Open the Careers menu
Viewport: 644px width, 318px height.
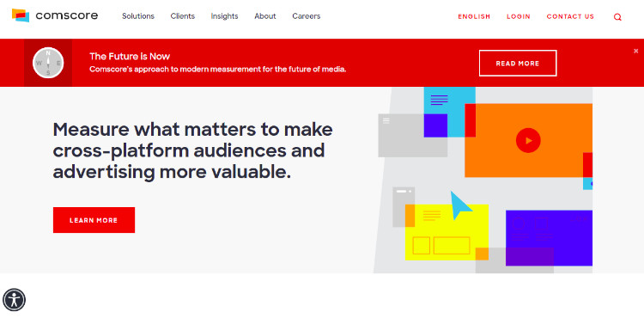click(307, 16)
